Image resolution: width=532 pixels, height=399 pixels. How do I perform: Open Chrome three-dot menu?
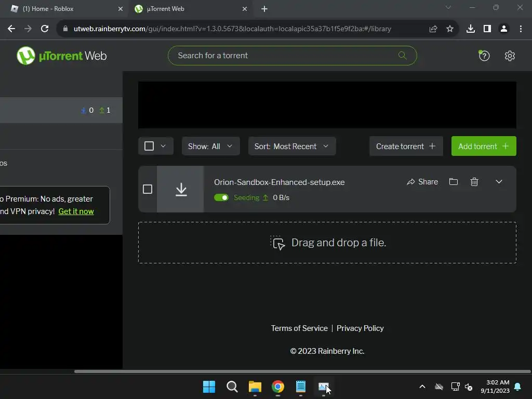click(x=521, y=29)
